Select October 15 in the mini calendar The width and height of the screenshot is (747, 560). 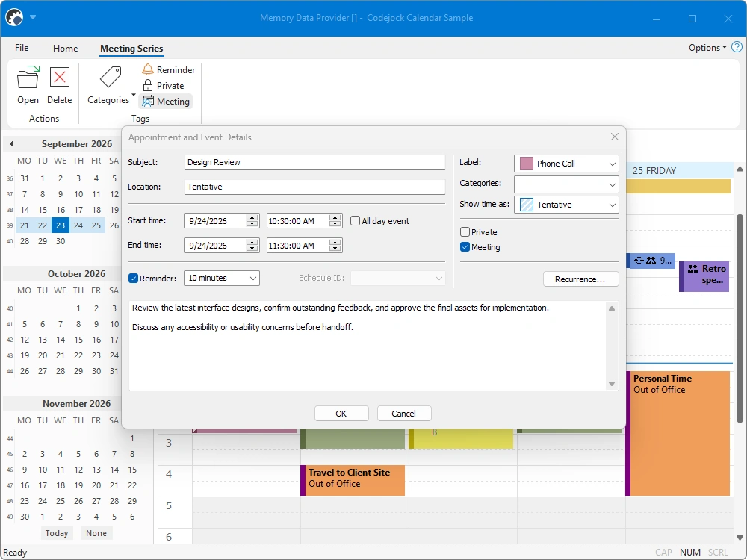point(78,340)
